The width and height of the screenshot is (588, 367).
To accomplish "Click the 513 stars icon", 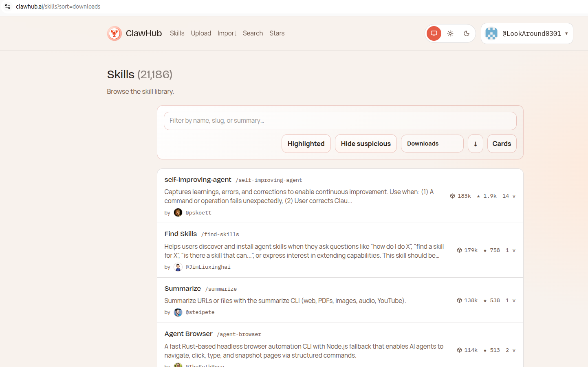I will (x=485, y=350).
